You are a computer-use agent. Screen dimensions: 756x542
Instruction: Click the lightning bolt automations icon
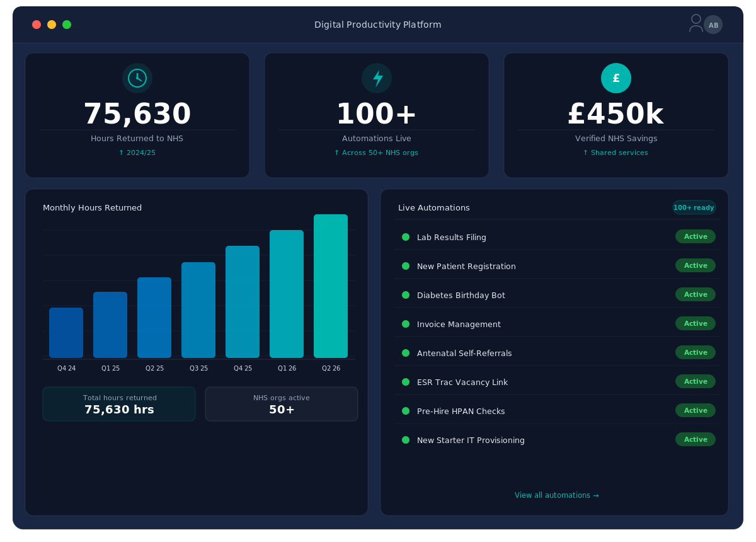tap(377, 78)
